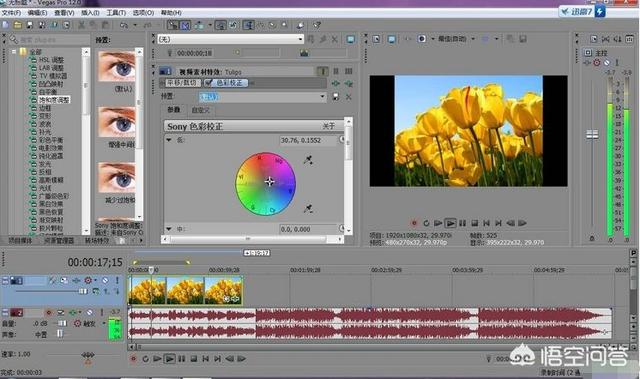Click the Remove Plug-in X icon beside the preset field
The width and height of the screenshot is (640, 379).
349,97
